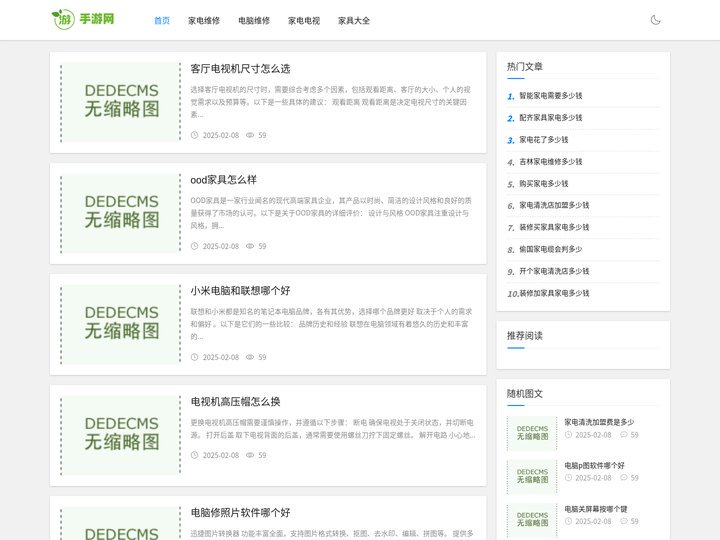Click comment icon under 电脑关屏幕按哪个键

(x=624, y=521)
